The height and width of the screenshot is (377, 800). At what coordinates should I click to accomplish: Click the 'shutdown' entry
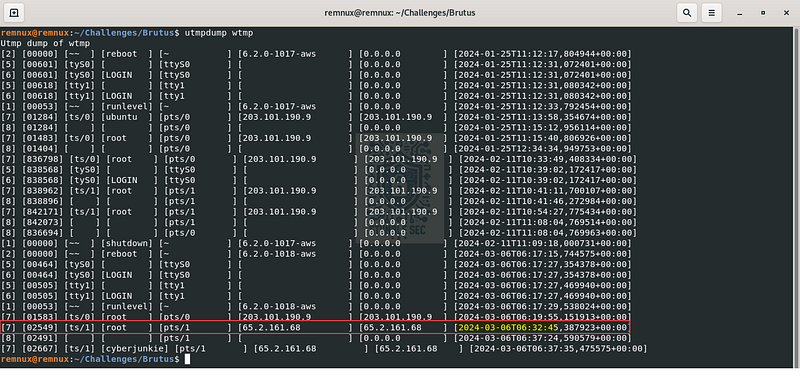pyautogui.click(x=127, y=243)
